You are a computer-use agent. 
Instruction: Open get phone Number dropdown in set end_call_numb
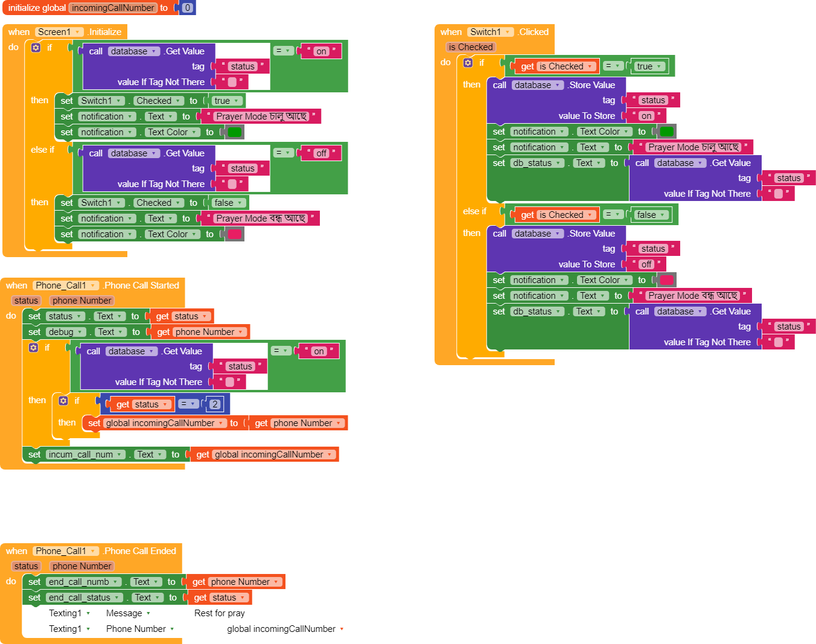coord(246,582)
